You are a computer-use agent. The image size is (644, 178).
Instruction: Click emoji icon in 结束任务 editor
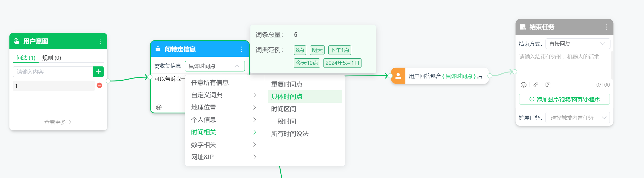click(x=524, y=85)
